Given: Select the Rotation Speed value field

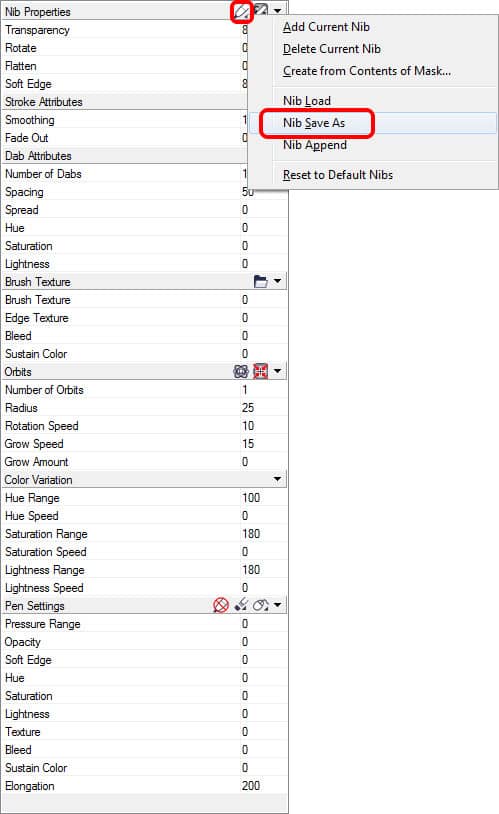Looking at the screenshot, I should (263, 426).
